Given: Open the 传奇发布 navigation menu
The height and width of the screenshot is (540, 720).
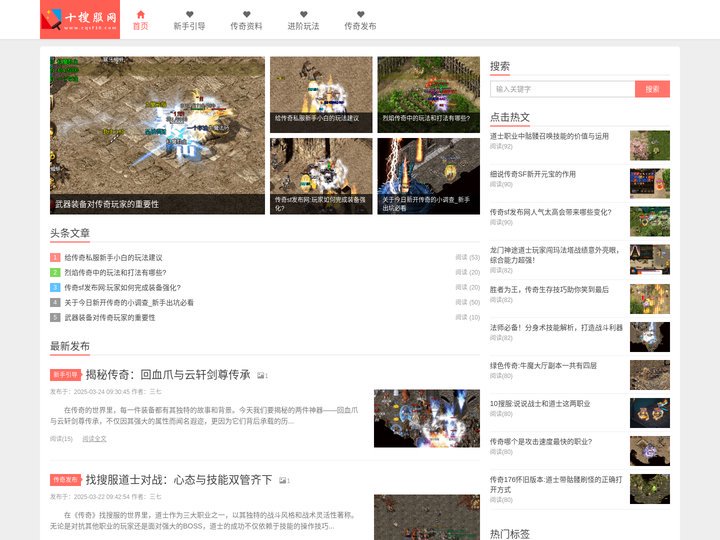Looking at the screenshot, I should click(360, 26).
